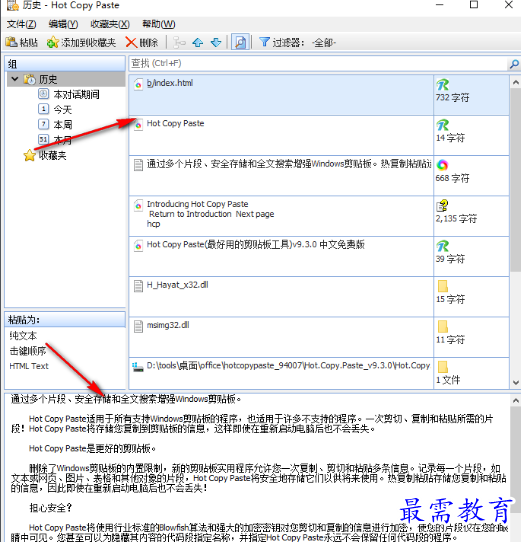Click the clip list scroll down arrow
The height and width of the screenshot is (542, 521).
(515, 382)
